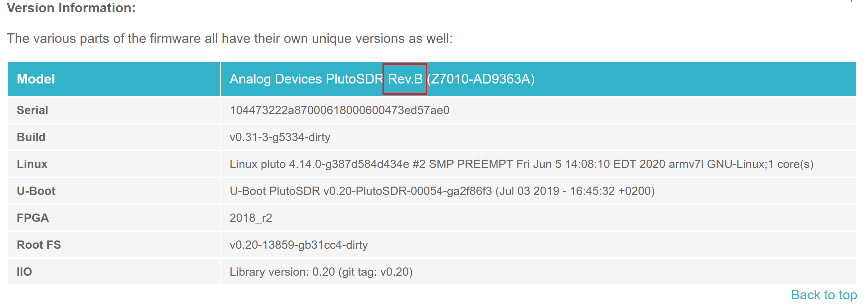This screenshot has width=868, height=306.
Task: Click the firmware parts description sentence
Action: pyautogui.click(x=230, y=39)
